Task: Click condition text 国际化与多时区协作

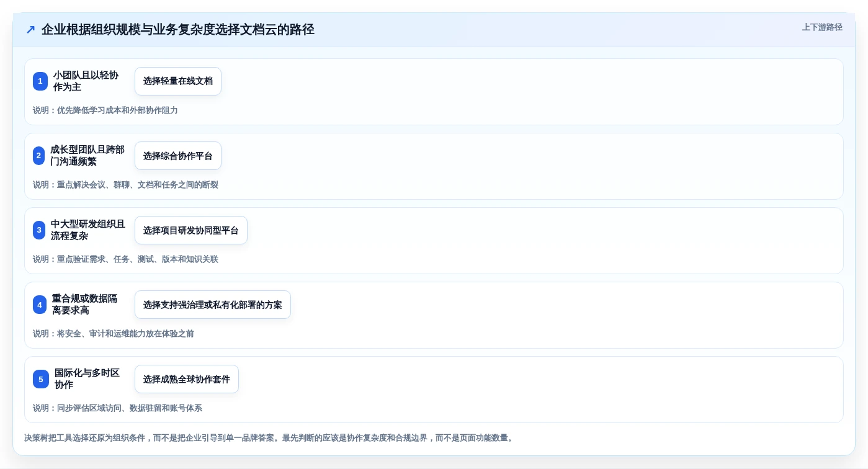Action: pos(87,379)
